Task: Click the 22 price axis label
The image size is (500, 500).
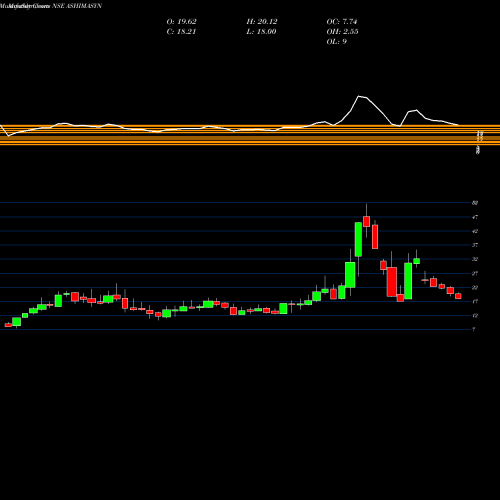Action: (475, 287)
